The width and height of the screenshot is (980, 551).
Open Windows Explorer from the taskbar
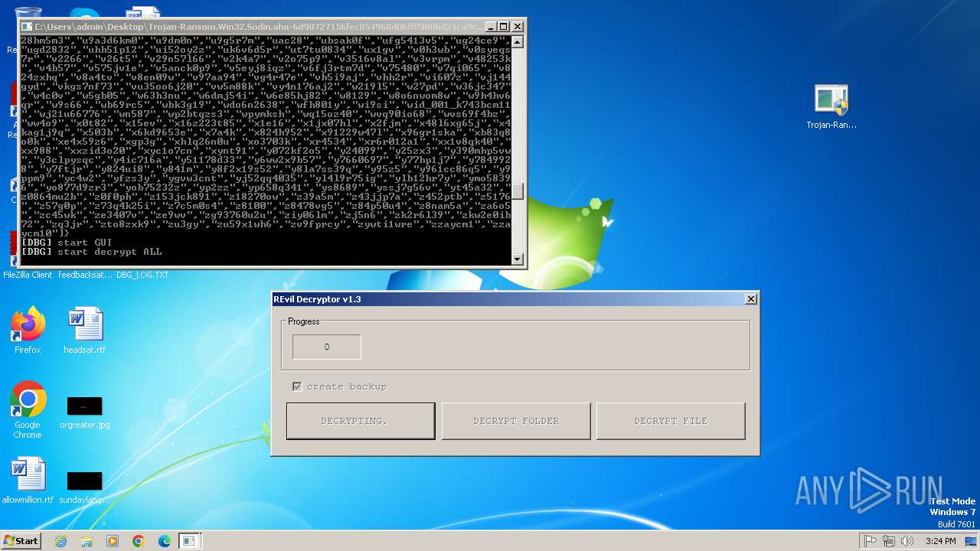tap(87, 541)
